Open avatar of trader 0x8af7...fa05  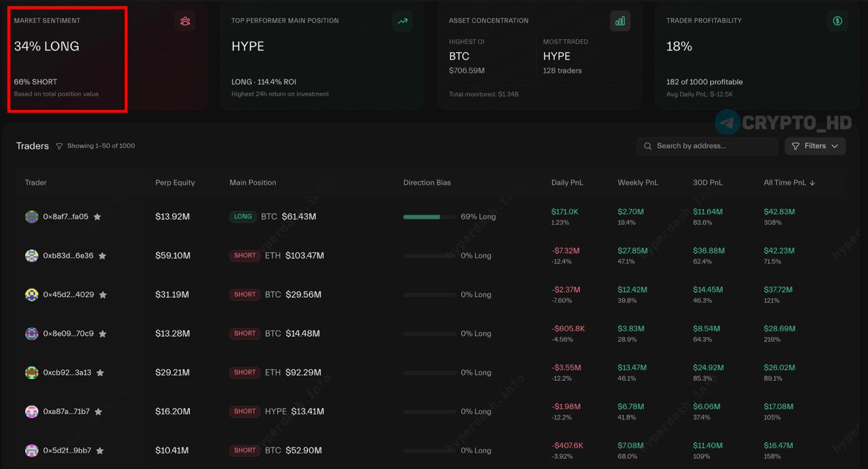tap(31, 217)
